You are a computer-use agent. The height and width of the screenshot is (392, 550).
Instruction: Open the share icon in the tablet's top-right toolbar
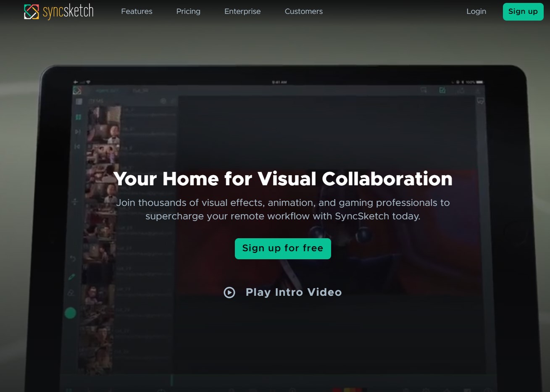point(461,90)
